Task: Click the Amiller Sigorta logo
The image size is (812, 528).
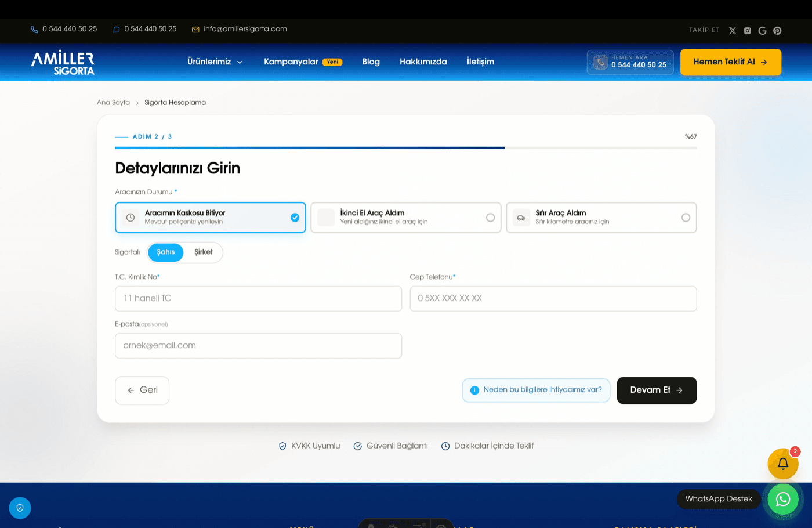Action: point(63,63)
